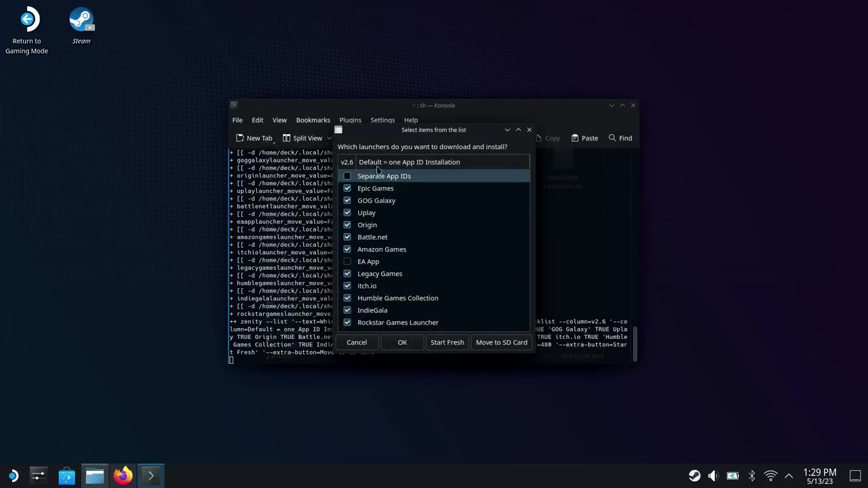Open a New Tab in Konsole
868x488 pixels.
pos(254,138)
